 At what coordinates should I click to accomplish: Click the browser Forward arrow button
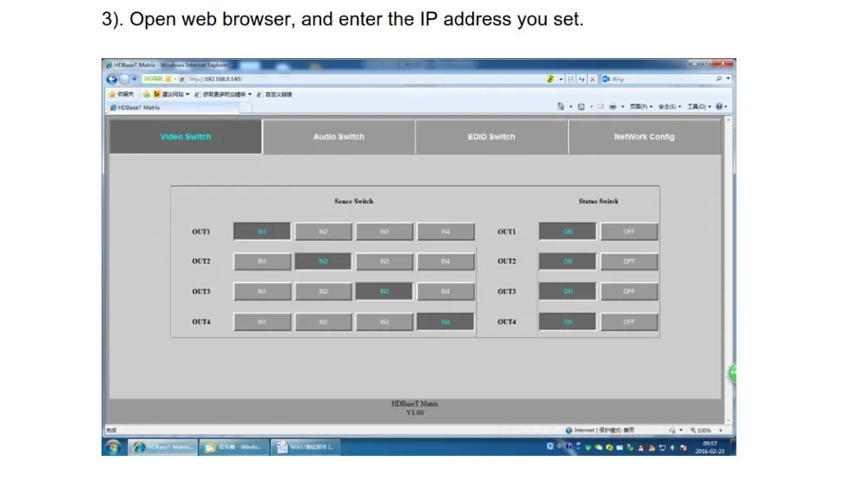point(124,79)
